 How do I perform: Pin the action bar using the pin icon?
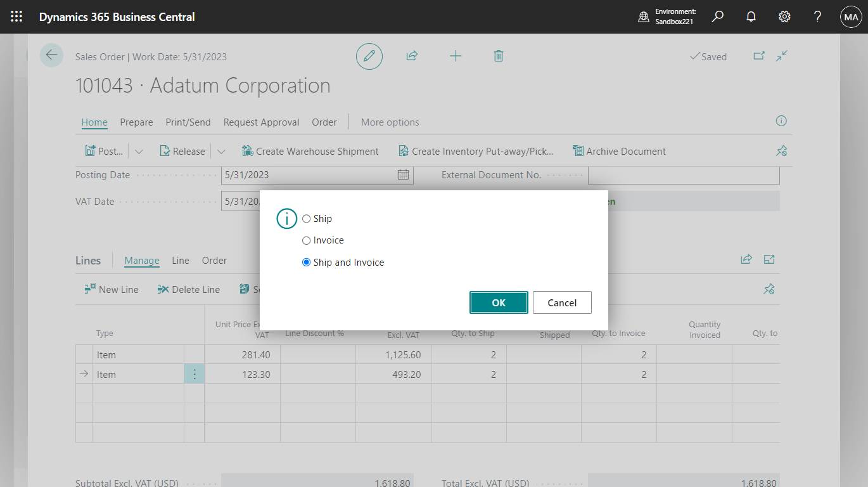(x=781, y=151)
